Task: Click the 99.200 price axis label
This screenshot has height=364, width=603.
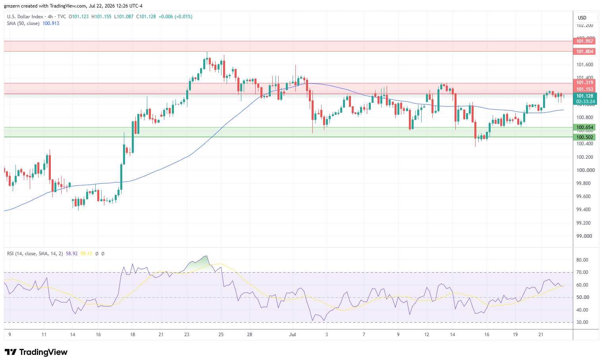Action: [584, 223]
